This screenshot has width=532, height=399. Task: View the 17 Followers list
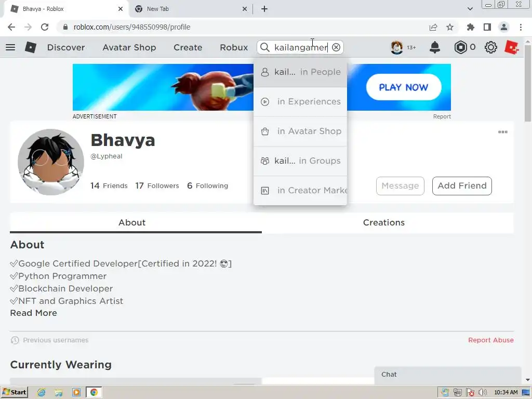[x=157, y=185]
